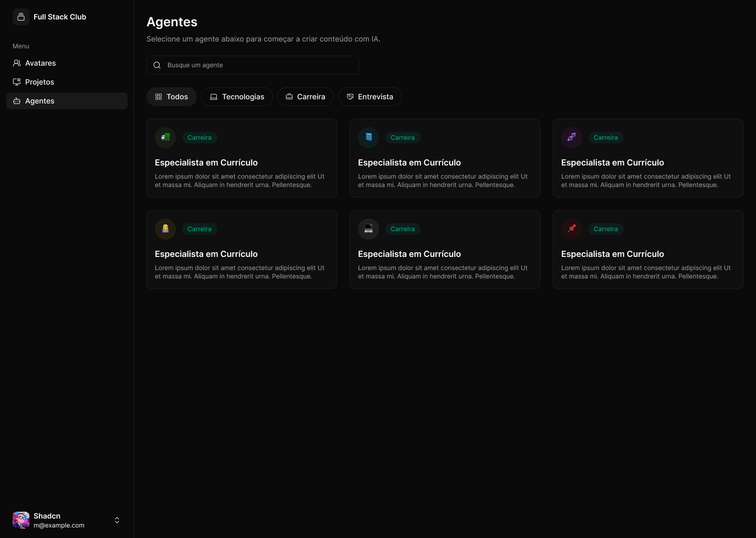
Task: Click the magnifier icon in search bar
Action: coord(157,65)
